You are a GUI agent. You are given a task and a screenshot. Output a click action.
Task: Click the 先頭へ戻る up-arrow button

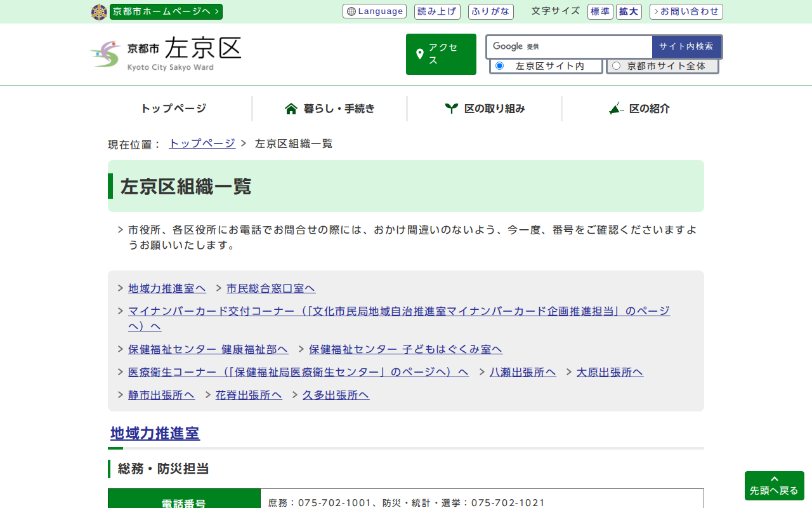[774, 486]
